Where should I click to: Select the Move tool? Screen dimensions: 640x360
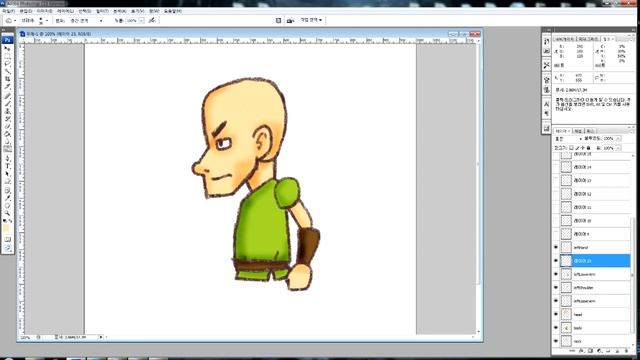click(7, 48)
